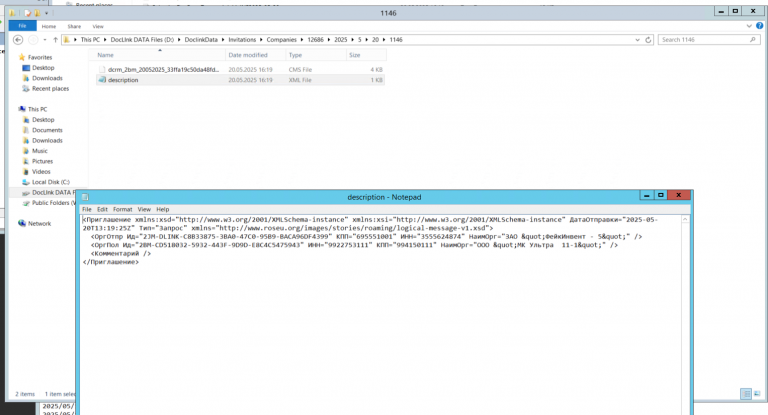Sort files by Date modified column
This screenshot has width=768, height=415.
pyautogui.click(x=256, y=55)
